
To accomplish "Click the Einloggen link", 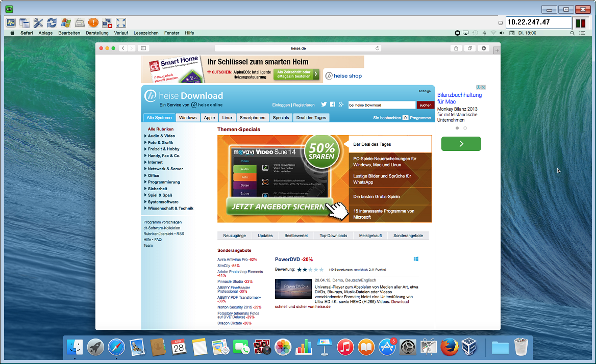I will [x=281, y=105].
